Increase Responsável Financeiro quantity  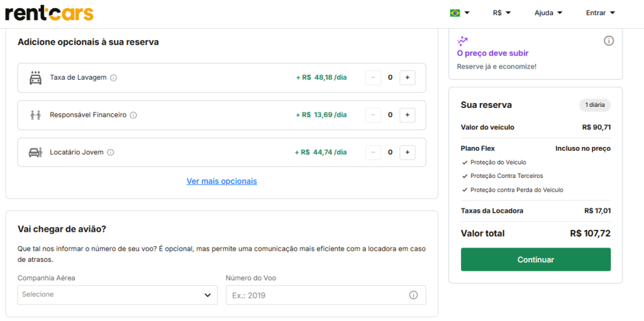408,115
